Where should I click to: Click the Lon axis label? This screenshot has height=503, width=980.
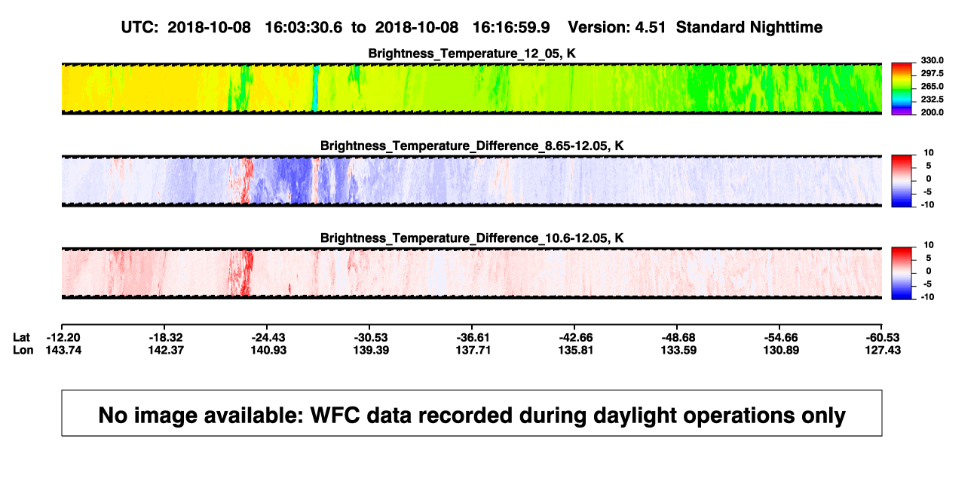tap(23, 350)
